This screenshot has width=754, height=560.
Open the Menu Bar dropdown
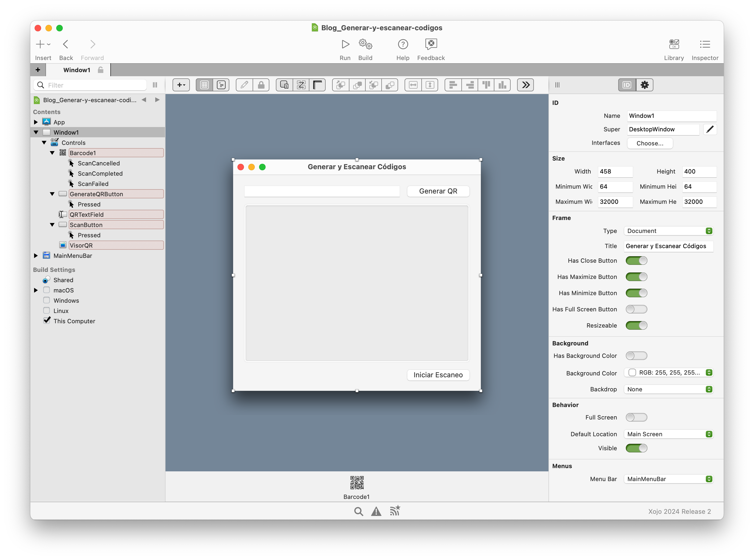point(668,479)
